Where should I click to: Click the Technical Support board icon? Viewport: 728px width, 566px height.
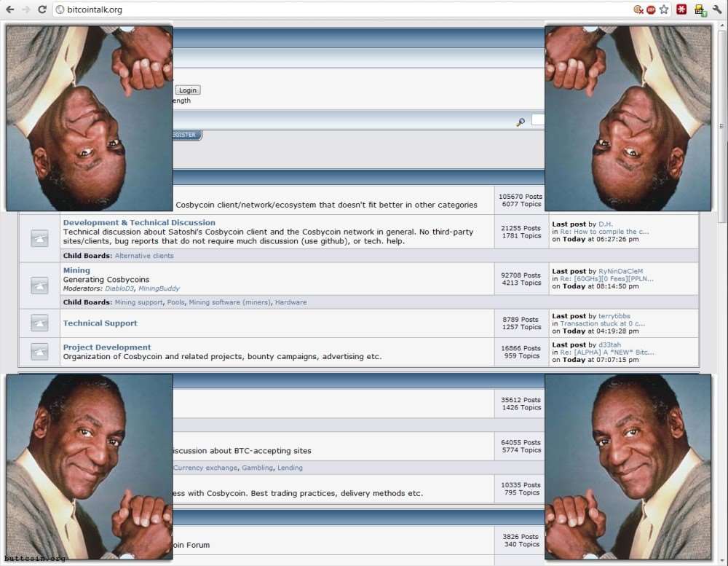pos(39,323)
